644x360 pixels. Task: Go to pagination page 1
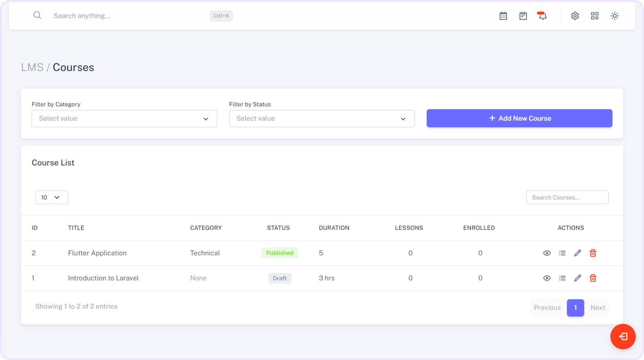pyautogui.click(x=575, y=308)
